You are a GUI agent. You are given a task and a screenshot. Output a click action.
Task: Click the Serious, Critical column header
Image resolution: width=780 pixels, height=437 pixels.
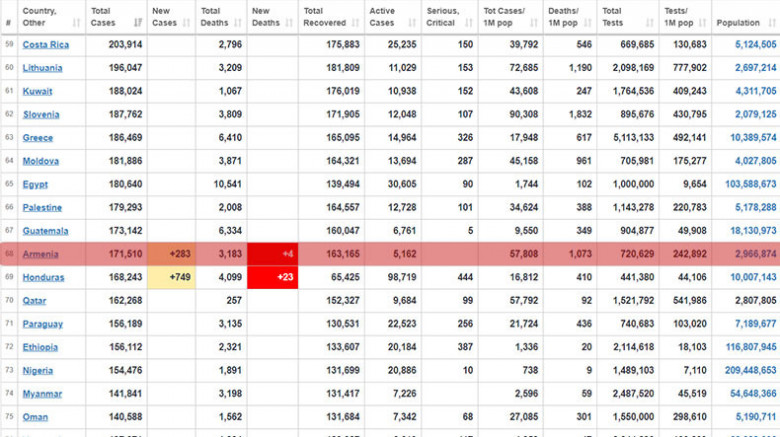[441, 16]
